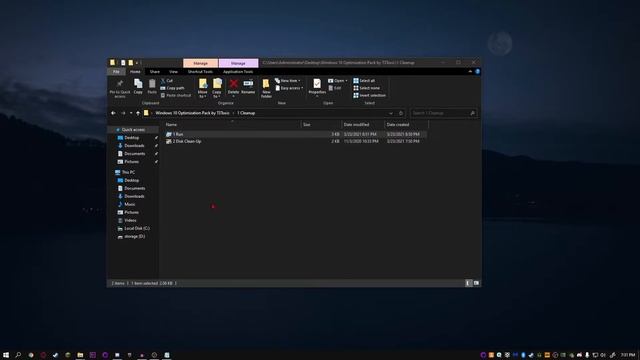Click the red Delete icon
Screen dimensions: 640x360
click(233, 84)
